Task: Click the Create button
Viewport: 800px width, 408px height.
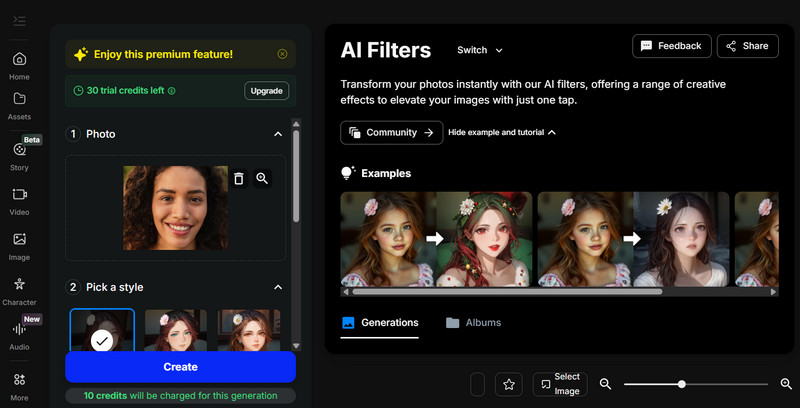Action: (181, 367)
